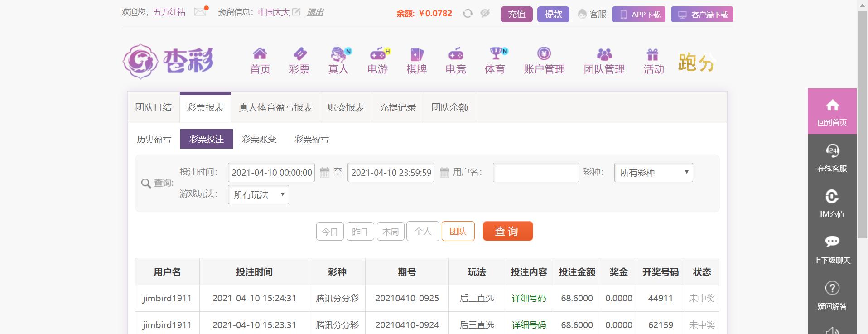Click 期号 column header

coord(407,272)
